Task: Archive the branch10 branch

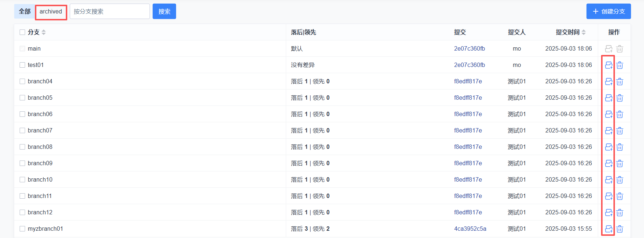Action: click(608, 180)
